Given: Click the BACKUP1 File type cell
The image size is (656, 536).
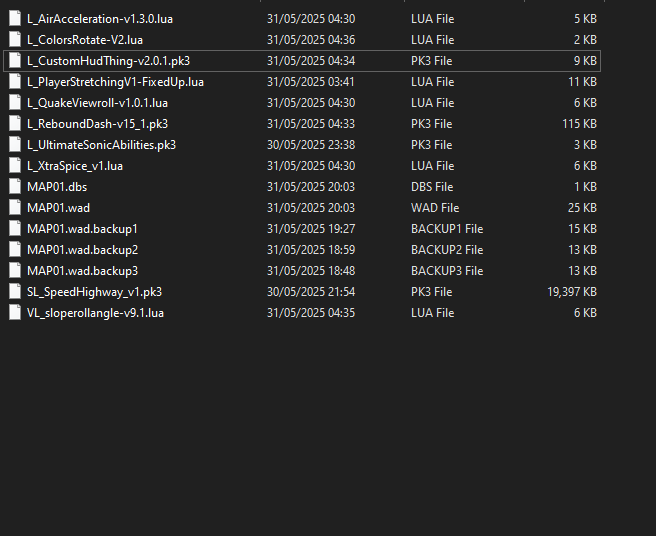Looking at the screenshot, I should tap(447, 229).
